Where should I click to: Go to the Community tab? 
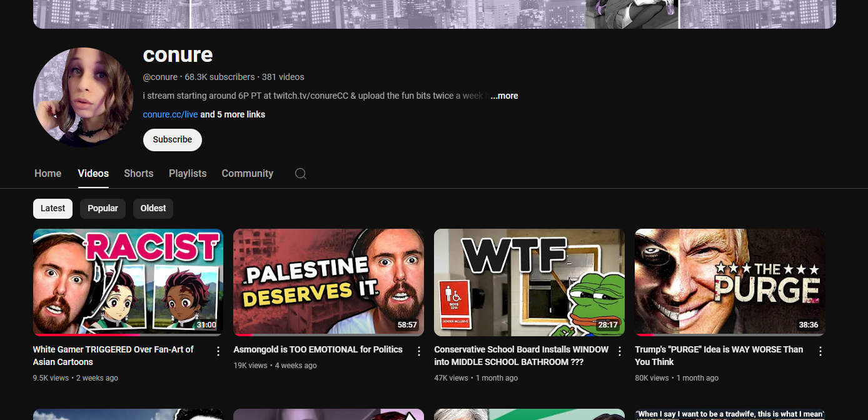247,174
